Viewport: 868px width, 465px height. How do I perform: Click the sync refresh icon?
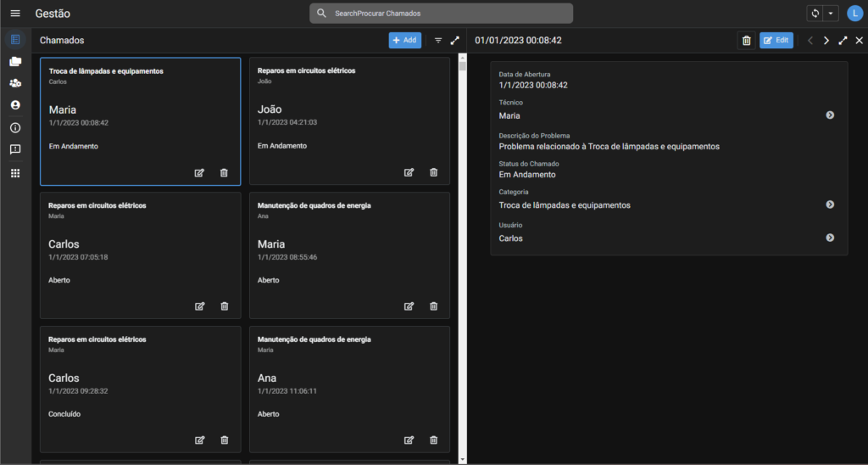(815, 14)
